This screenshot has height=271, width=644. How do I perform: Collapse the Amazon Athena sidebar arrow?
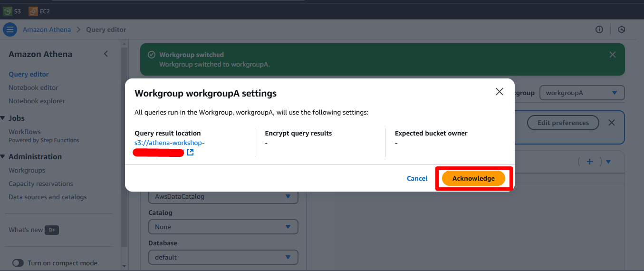[106, 54]
